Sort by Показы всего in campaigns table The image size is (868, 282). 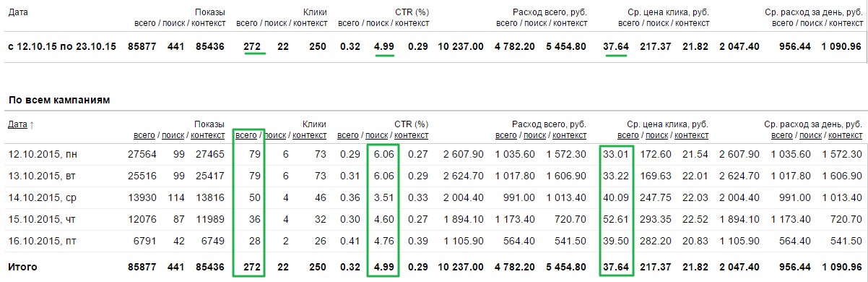click(144, 135)
